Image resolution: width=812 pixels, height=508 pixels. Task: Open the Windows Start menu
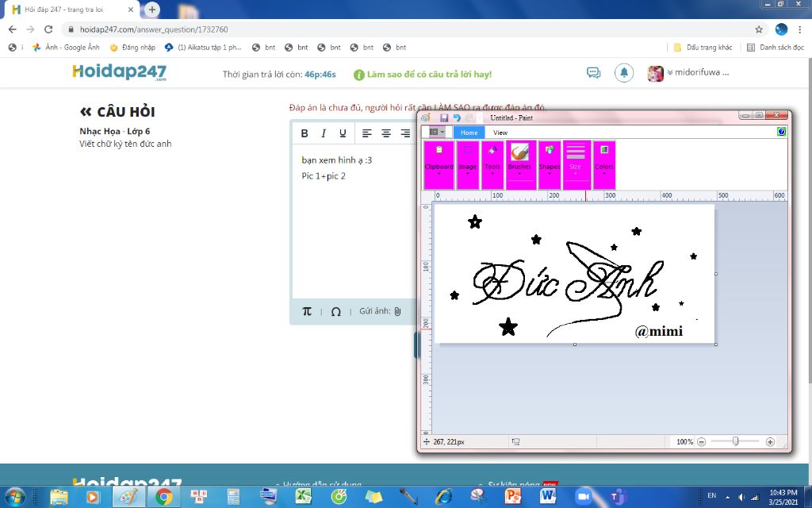tap(14, 497)
